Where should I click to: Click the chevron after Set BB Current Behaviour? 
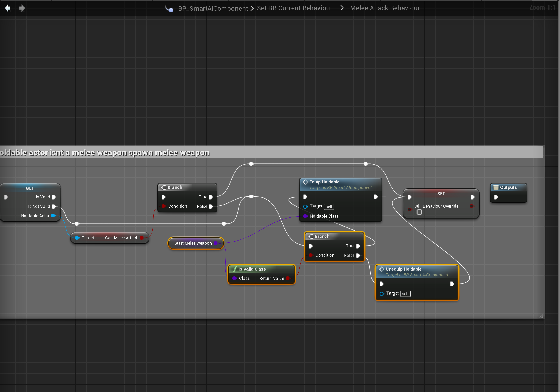(342, 8)
